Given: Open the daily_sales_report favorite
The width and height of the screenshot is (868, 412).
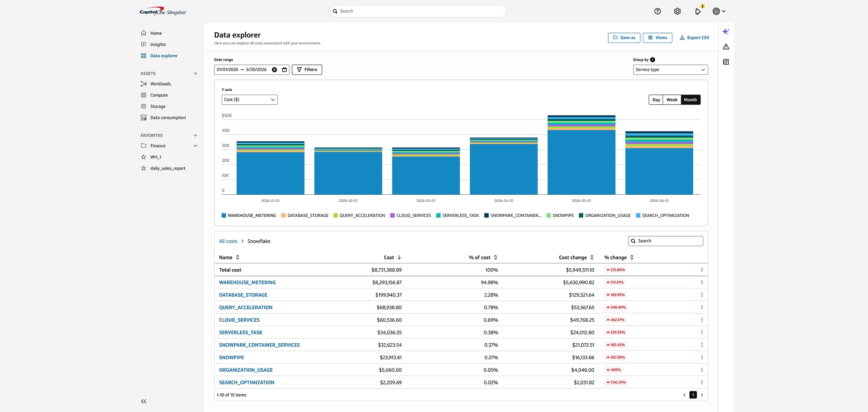Looking at the screenshot, I should (169, 168).
